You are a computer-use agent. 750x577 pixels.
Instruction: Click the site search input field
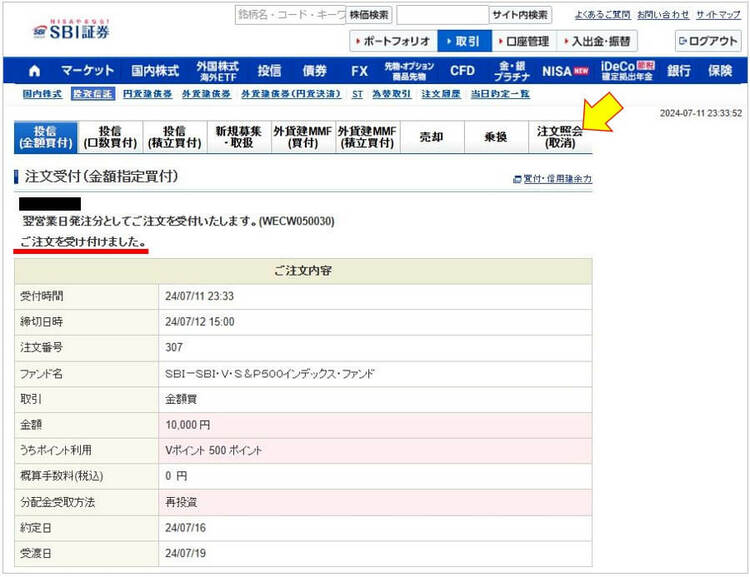click(x=442, y=15)
